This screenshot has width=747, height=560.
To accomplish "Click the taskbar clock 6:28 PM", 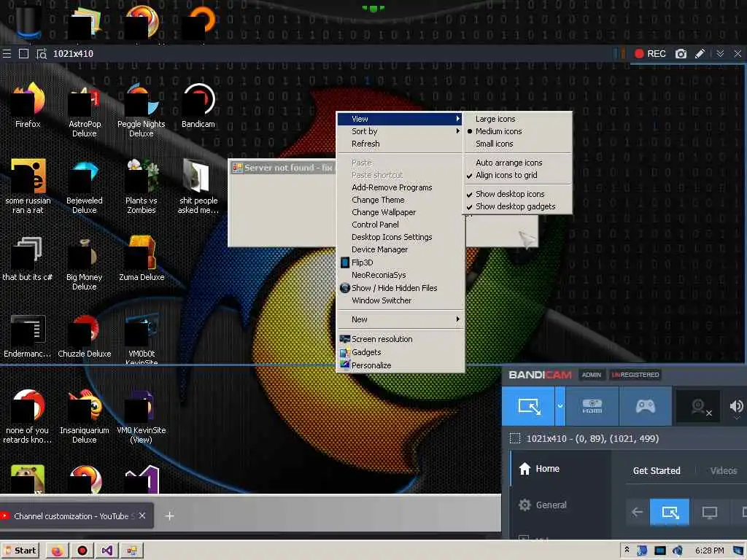I will (709, 551).
